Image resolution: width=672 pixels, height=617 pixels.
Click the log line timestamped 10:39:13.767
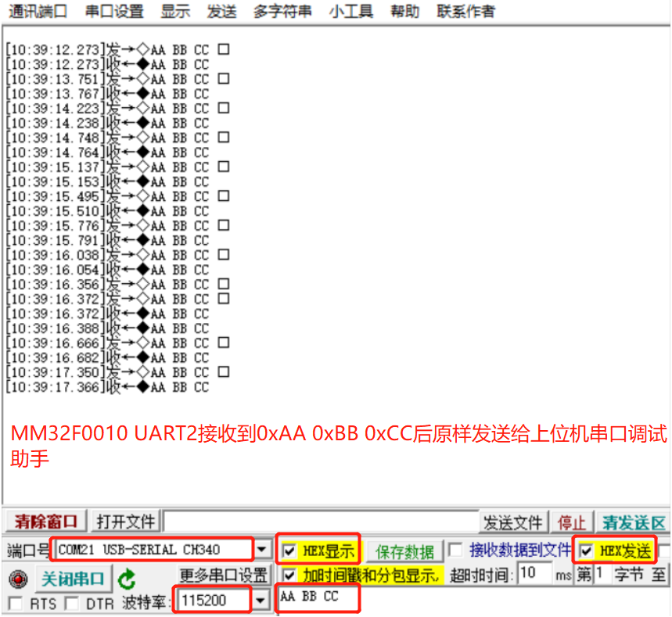click(x=107, y=94)
